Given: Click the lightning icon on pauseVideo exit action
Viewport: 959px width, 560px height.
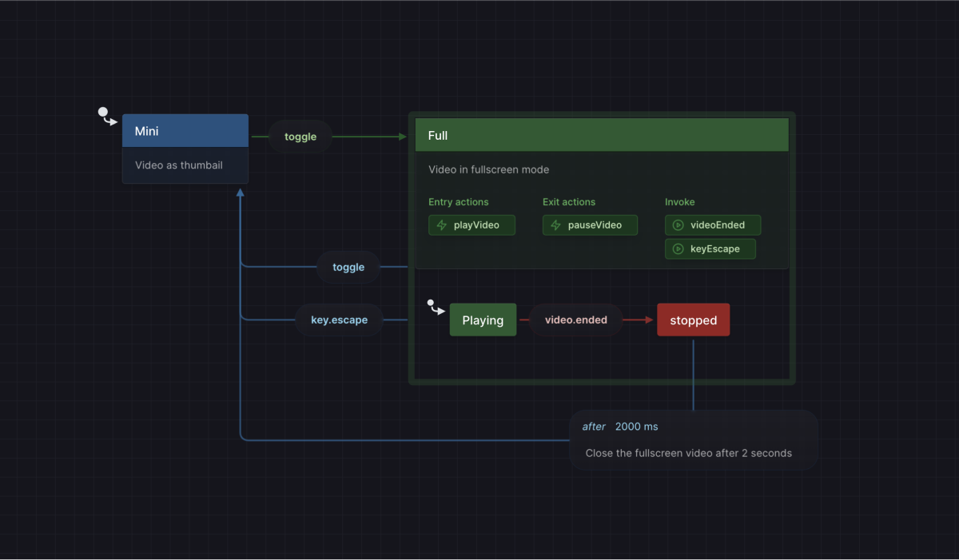Looking at the screenshot, I should tap(556, 224).
